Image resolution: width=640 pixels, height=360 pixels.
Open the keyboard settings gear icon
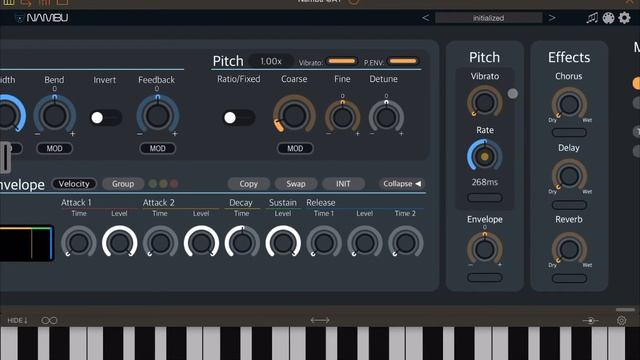coord(621,320)
